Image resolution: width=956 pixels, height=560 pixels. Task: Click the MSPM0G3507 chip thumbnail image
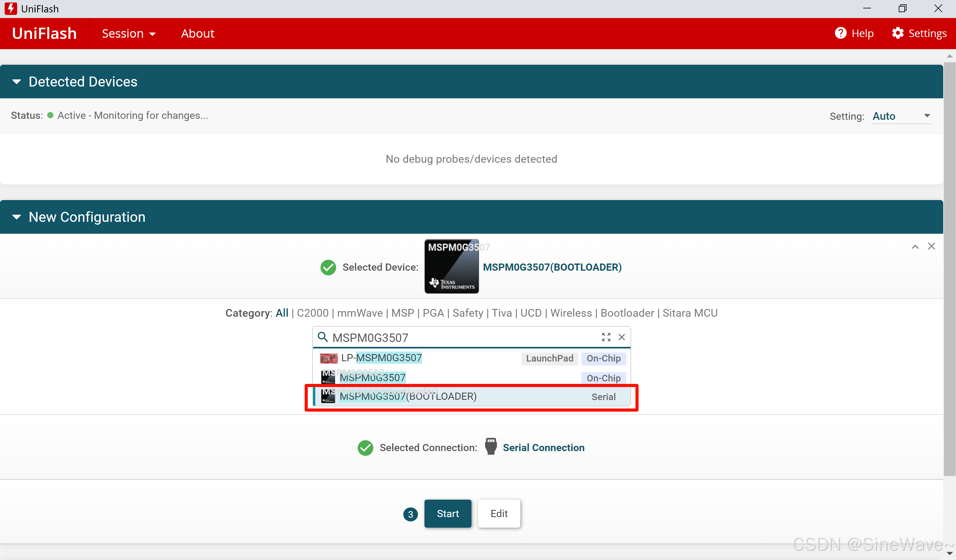pyautogui.click(x=452, y=266)
